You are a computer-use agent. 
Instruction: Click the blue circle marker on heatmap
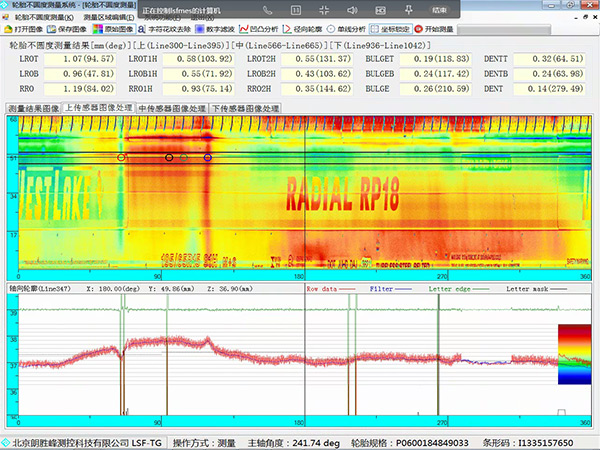[x=208, y=157]
